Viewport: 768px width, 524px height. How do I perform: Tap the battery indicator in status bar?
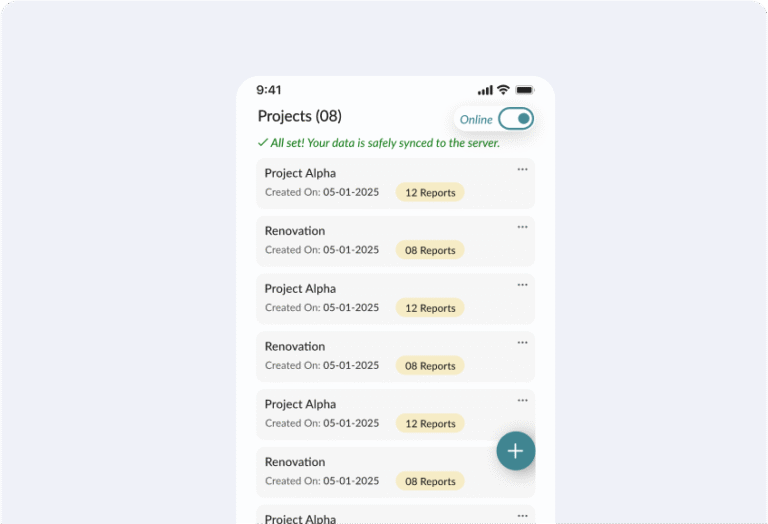pos(525,90)
